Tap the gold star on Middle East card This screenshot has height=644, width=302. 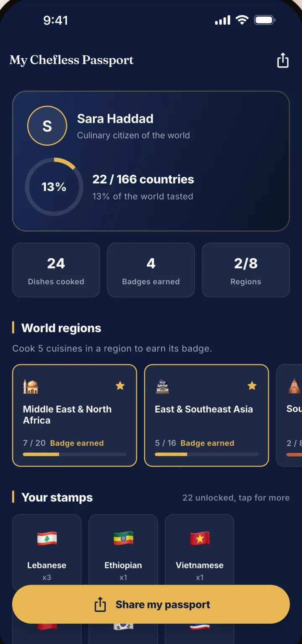point(120,386)
